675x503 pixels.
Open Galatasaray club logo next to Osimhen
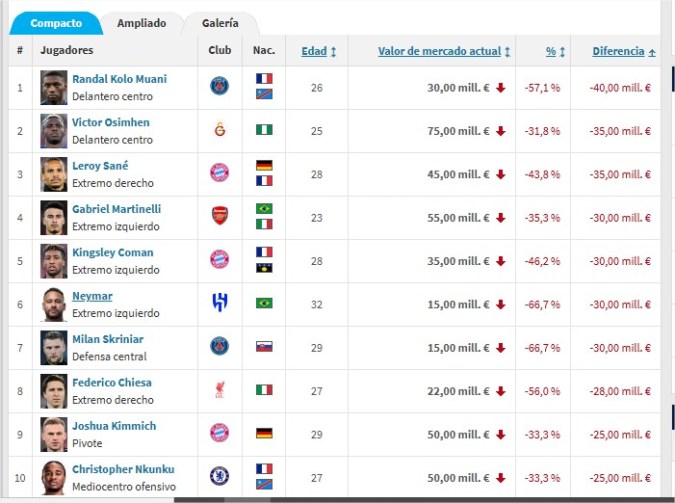point(219,130)
